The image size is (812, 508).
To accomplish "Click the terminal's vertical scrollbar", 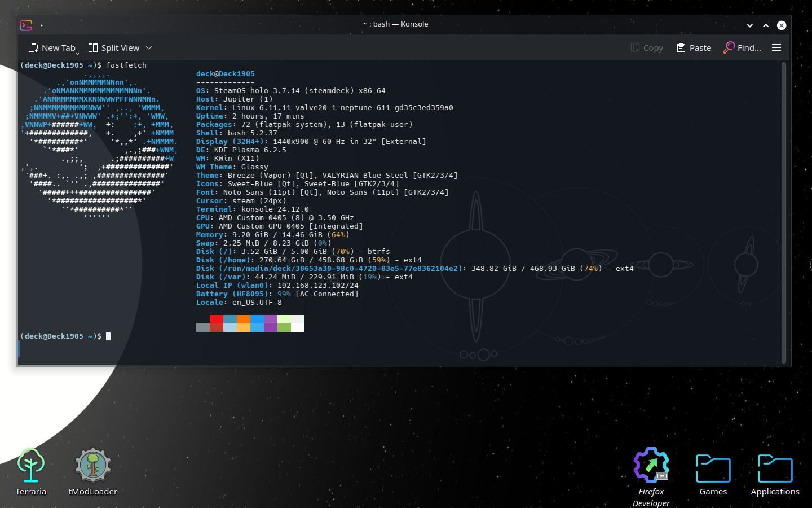I will click(783, 212).
